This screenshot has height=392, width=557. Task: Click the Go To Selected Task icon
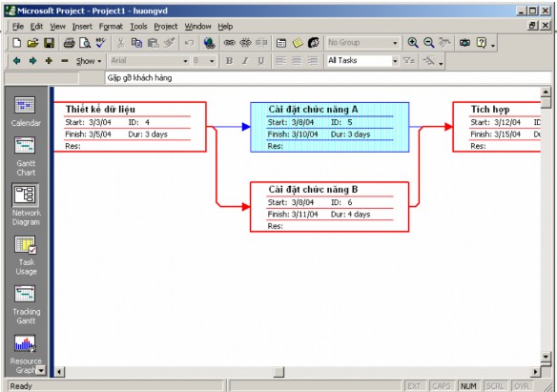click(x=444, y=43)
